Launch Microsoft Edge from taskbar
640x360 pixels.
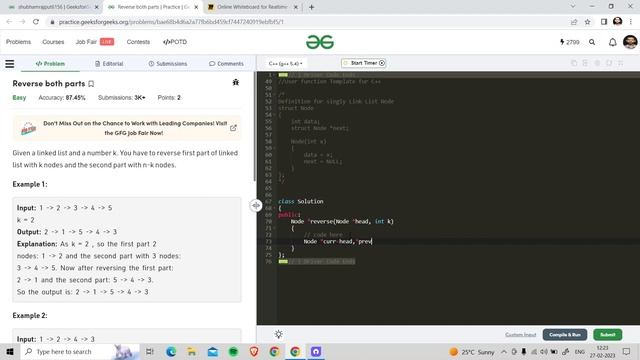(171, 351)
